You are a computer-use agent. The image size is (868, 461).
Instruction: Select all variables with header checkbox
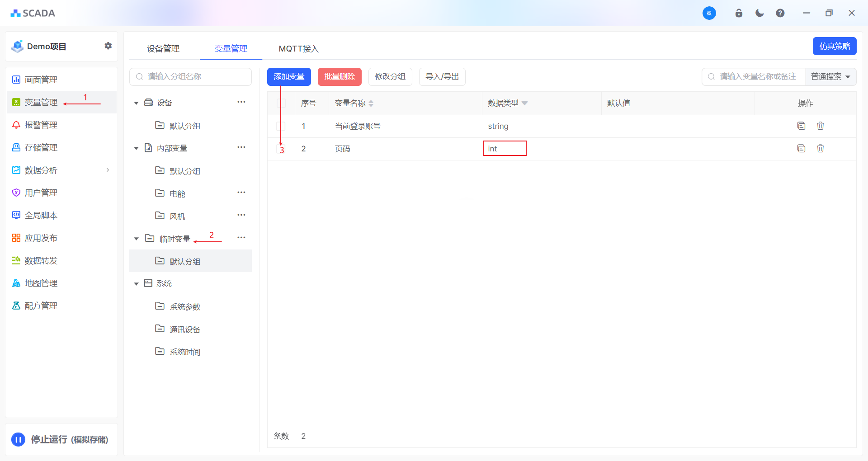(281, 103)
